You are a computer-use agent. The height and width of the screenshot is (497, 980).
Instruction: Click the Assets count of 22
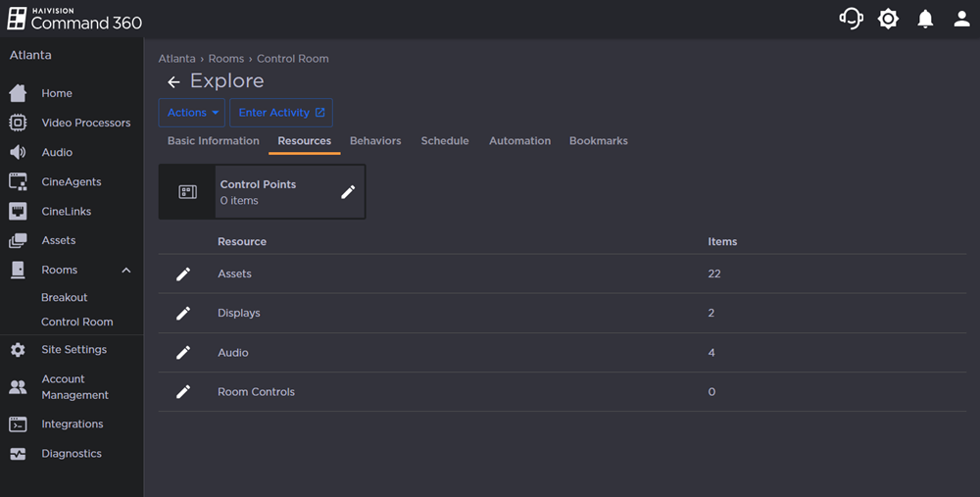click(x=714, y=273)
